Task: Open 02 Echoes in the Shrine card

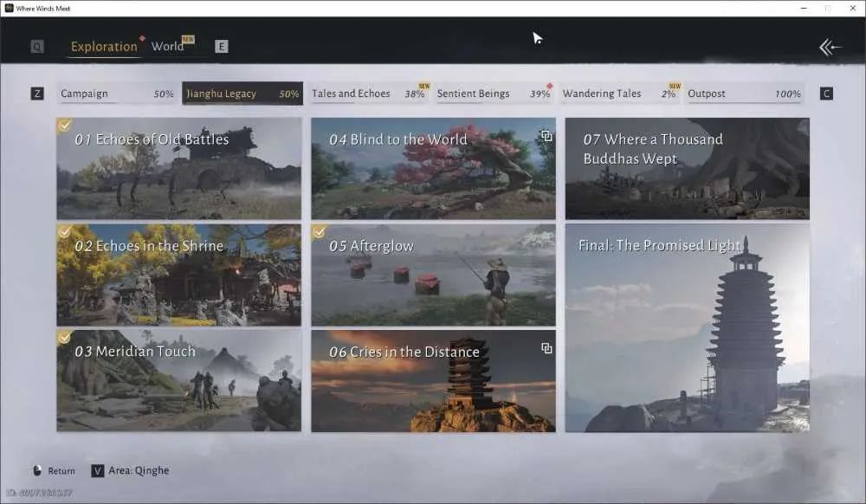Action: [x=179, y=275]
